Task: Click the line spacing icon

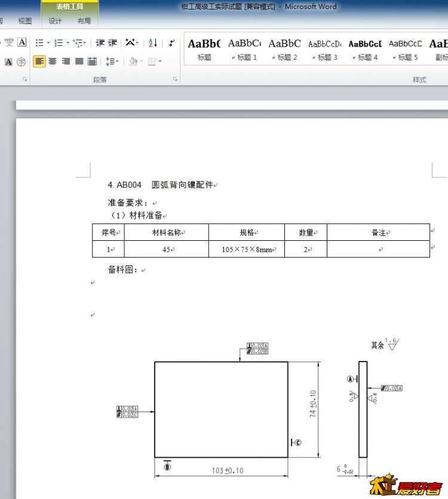Action: click(x=110, y=62)
